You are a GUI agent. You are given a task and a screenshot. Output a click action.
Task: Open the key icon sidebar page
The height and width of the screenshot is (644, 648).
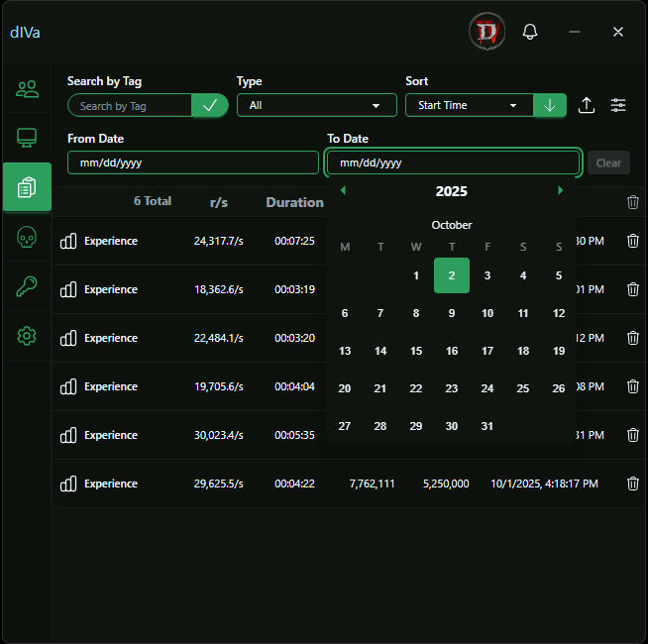click(27, 286)
